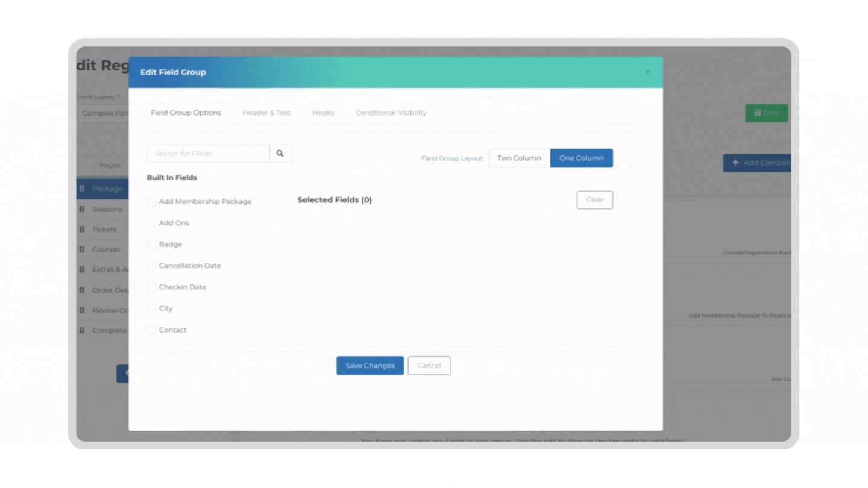Click the drag handle beside Complete page
The height and width of the screenshot is (488, 868).
[x=82, y=330]
